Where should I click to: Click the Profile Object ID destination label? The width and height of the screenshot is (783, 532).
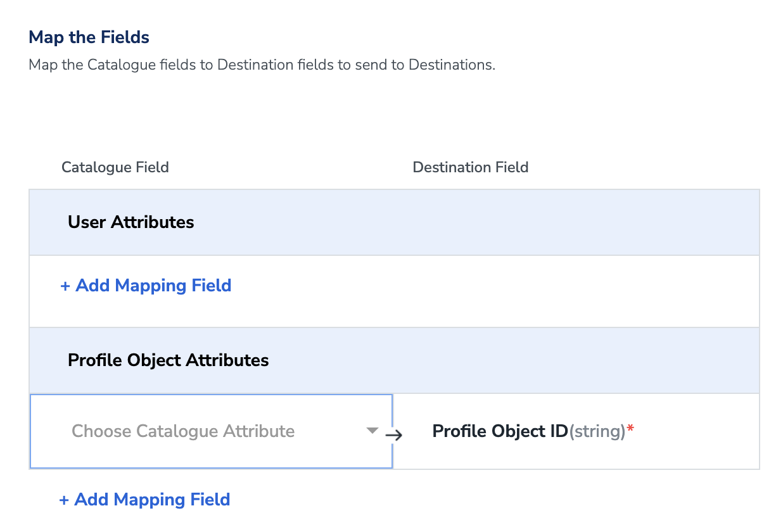[500, 431]
